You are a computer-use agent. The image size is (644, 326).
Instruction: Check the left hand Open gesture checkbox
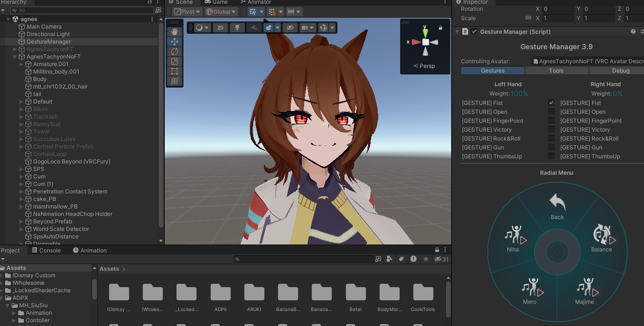coord(551,112)
